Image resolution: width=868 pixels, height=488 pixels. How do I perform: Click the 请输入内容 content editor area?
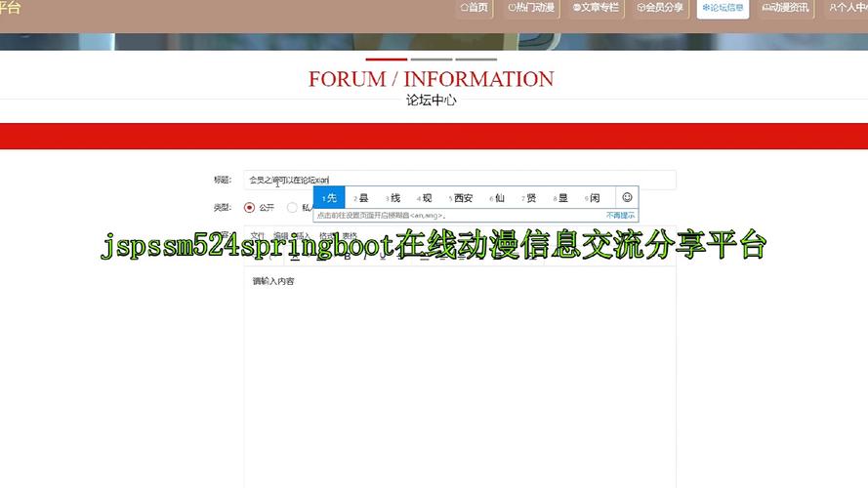[460, 376]
